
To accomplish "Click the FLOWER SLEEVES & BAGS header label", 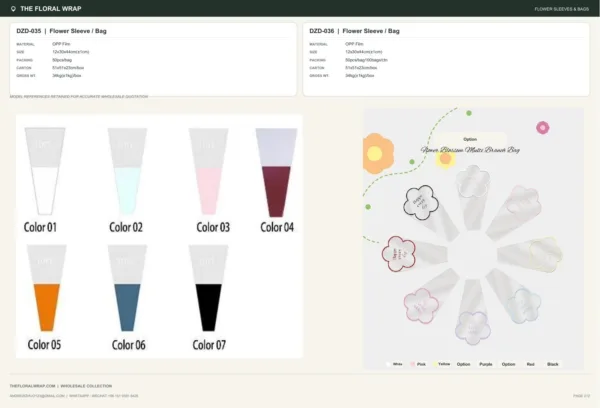I will tap(561, 9).
